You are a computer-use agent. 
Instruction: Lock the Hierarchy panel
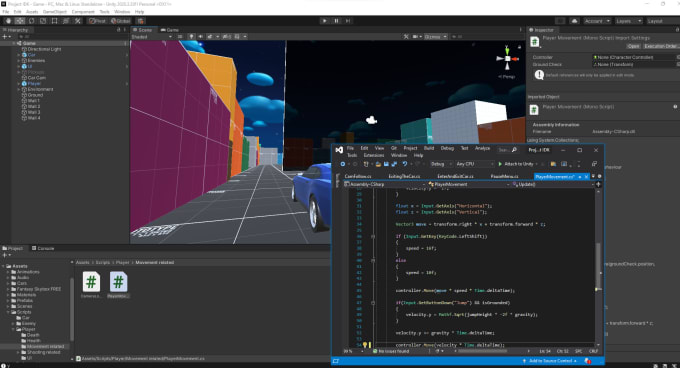(118, 30)
